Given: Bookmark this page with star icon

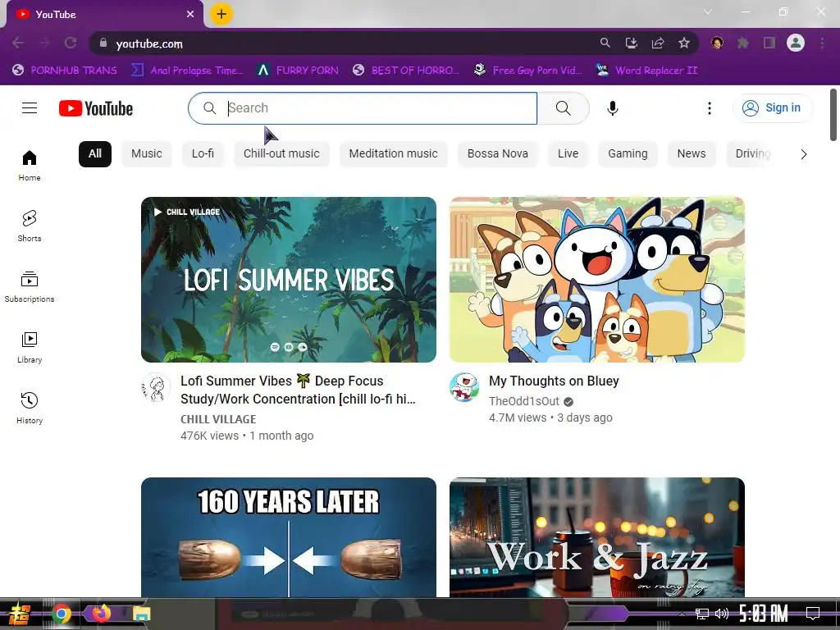Looking at the screenshot, I should coord(684,43).
